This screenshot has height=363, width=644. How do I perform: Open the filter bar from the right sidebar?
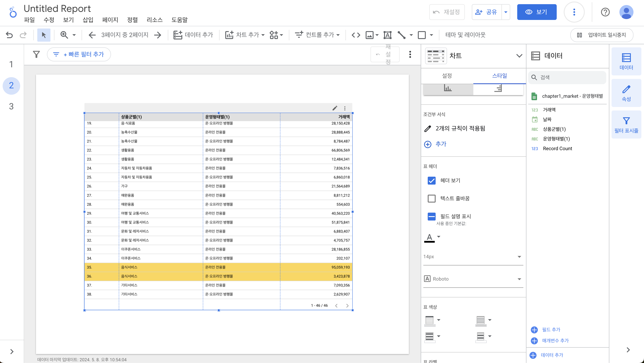626,125
